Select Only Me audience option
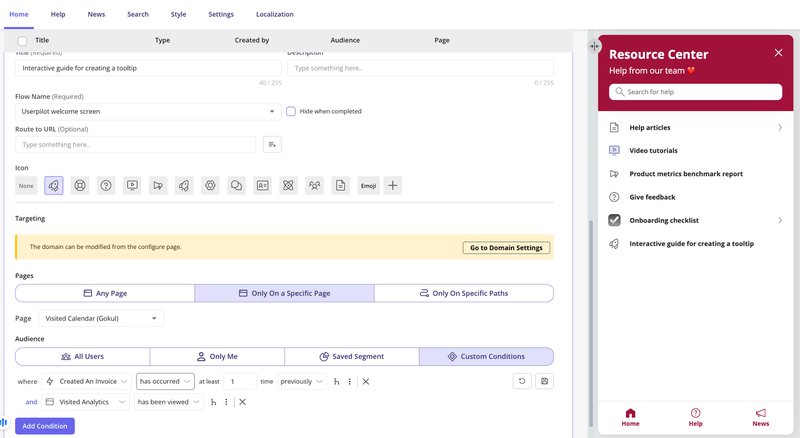Screen dimensions: 800x438 point(217,356)
